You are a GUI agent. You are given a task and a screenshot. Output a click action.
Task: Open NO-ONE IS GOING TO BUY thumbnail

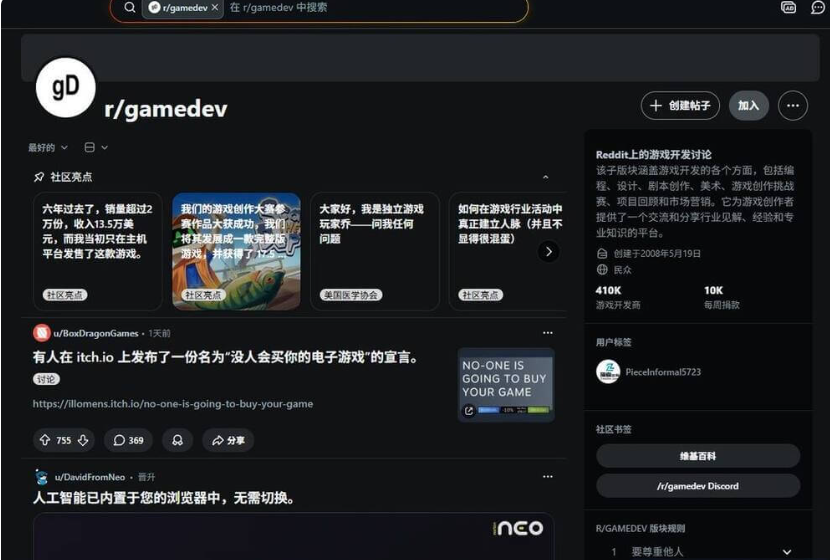point(506,385)
